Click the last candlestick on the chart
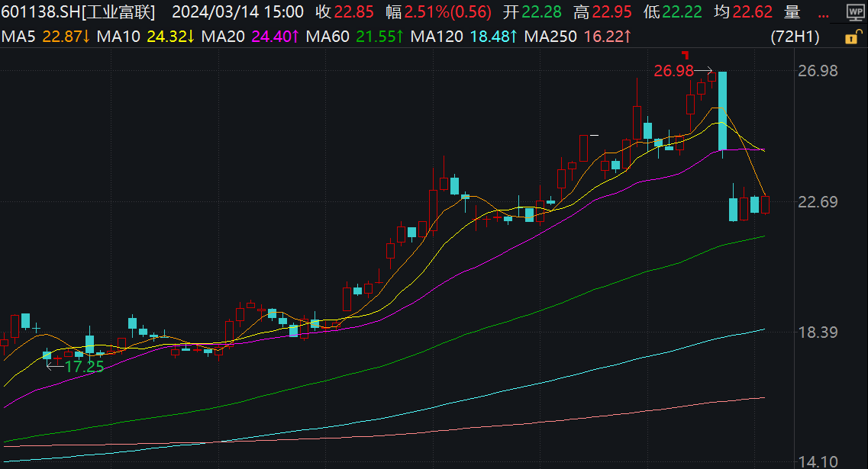This screenshot has width=868, height=469. [766, 204]
